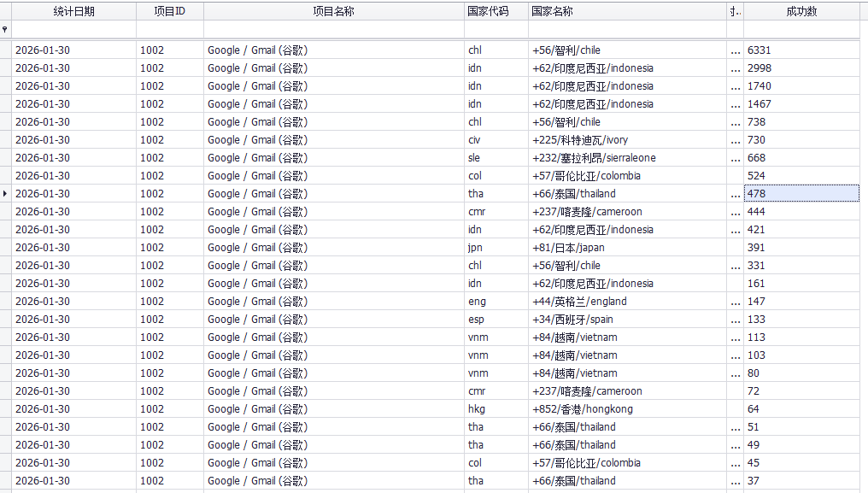Click the 'eng' country code cell
This screenshot has height=493, width=868.
click(x=496, y=302)
